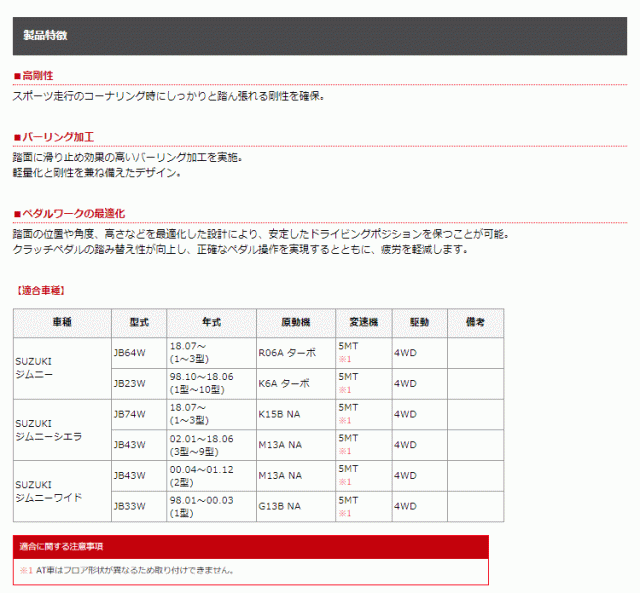This screenshot has height=593, width=640.
Task: Select the SUZUKI ジムニーシエラ vehicle cell
Action: (61, 430)
